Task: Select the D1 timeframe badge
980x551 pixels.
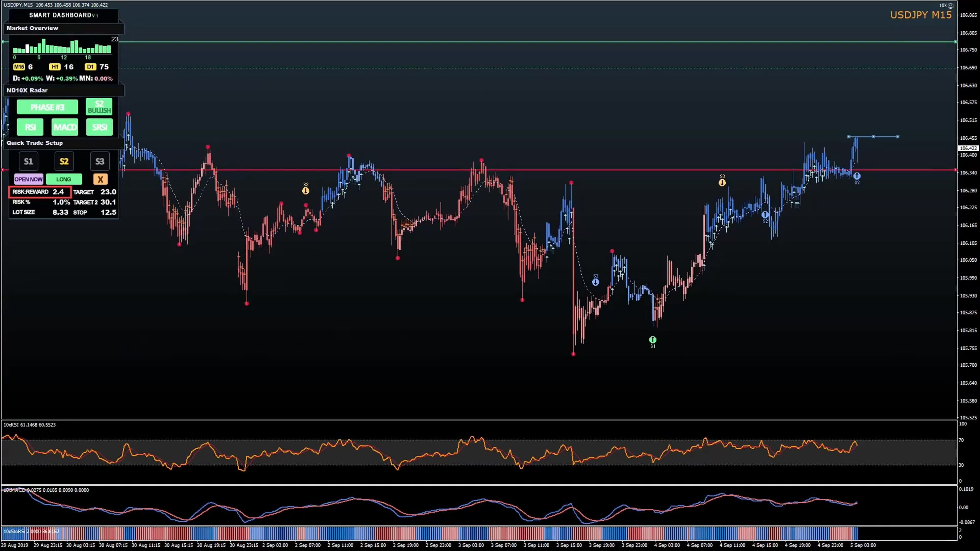Action: (90, 67)
